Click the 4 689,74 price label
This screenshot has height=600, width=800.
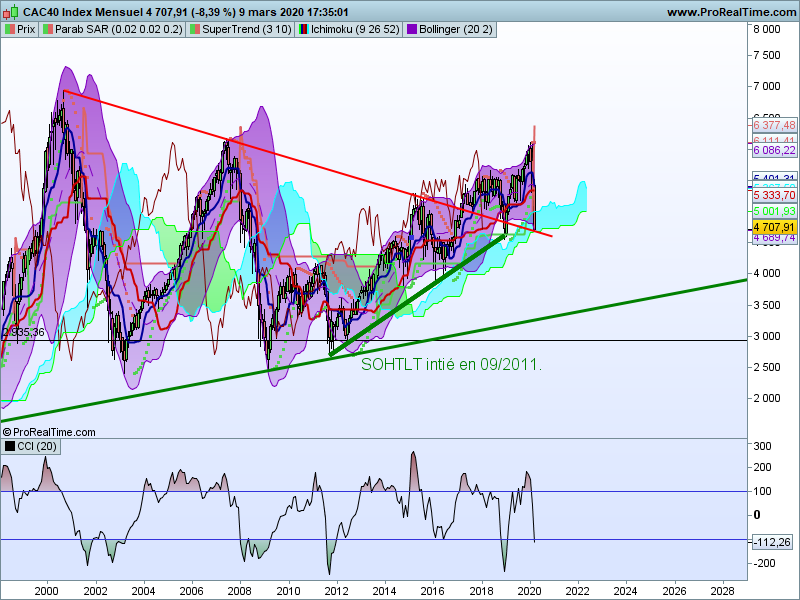(x=774, y=238)
